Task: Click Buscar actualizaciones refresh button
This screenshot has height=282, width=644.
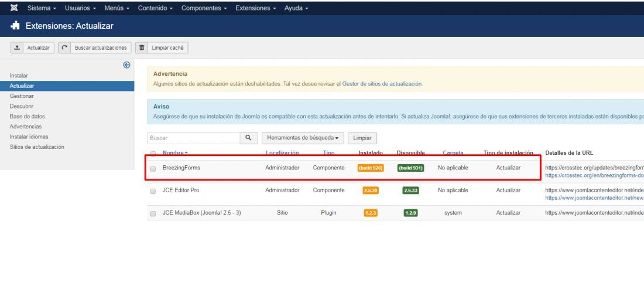Action: [x=95, y=47]
